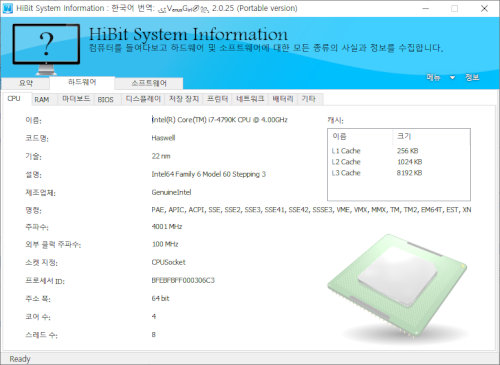Click the CPUSocket value
Viewport: 500px width, 365px height.
pyautogui.click(x=168, y=262)
